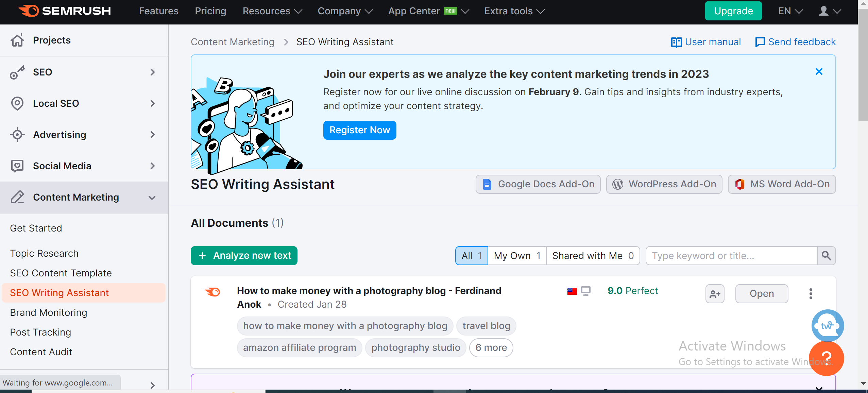Click the desktop device icon
The image size is (868, 393).
[x=586, y=291]
